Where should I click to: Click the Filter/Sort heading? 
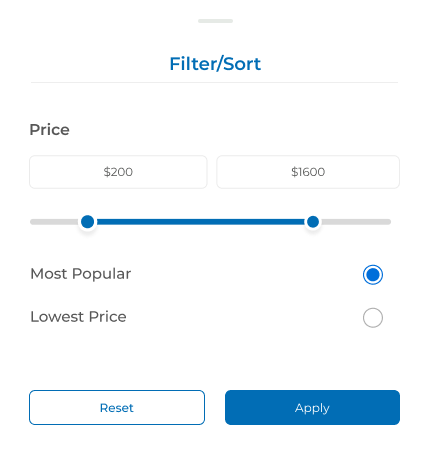pyautogui.click(x=215, y=64)
